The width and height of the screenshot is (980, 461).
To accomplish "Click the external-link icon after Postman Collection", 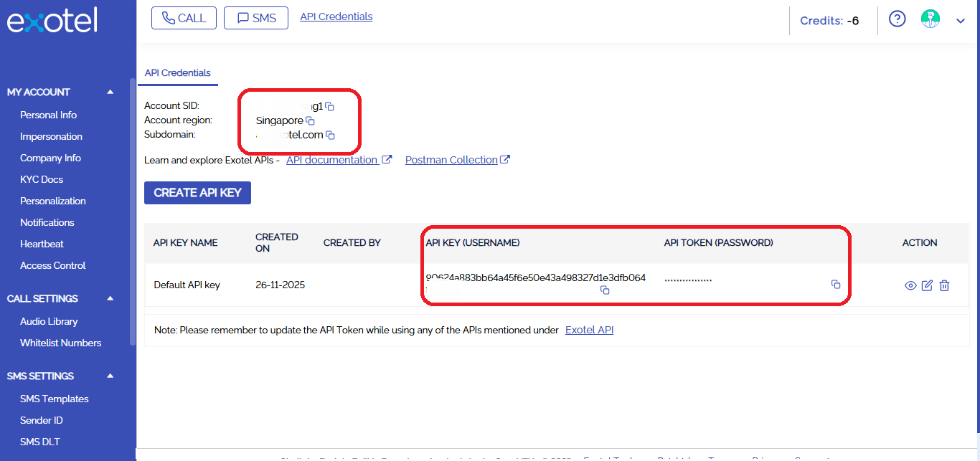I will point(505,159).
